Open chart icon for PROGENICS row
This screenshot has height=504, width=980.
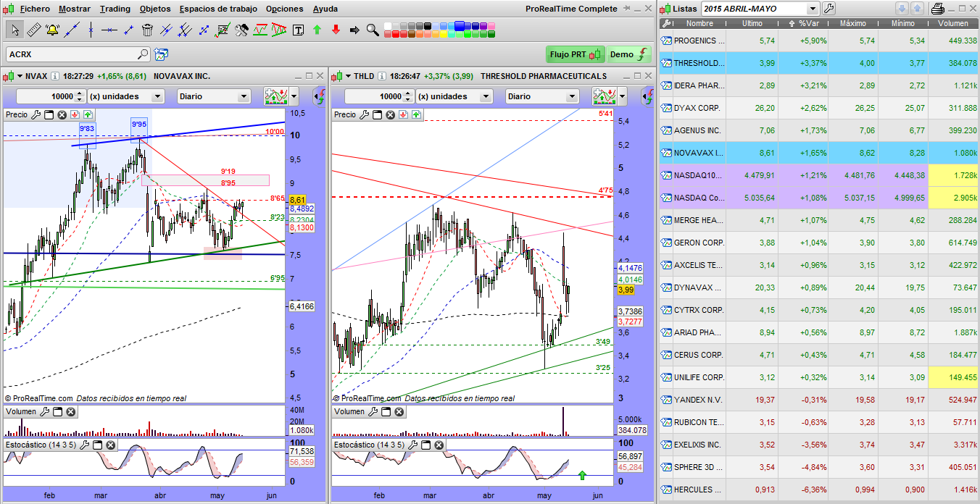(666, 41)
